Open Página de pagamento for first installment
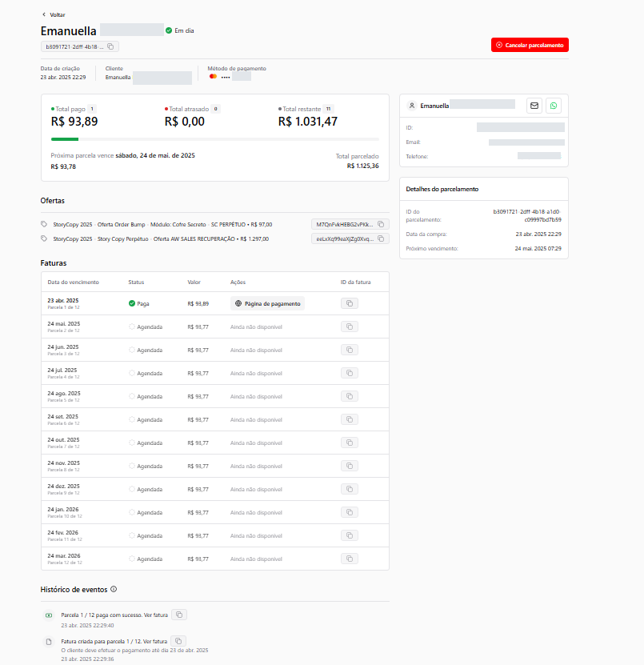The image size is (644, 665). 267,303
